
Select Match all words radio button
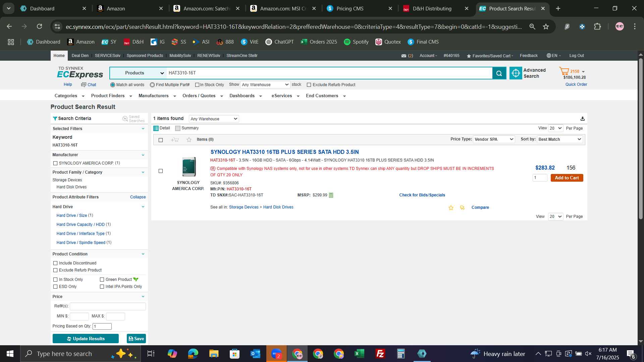pos(113,85)
